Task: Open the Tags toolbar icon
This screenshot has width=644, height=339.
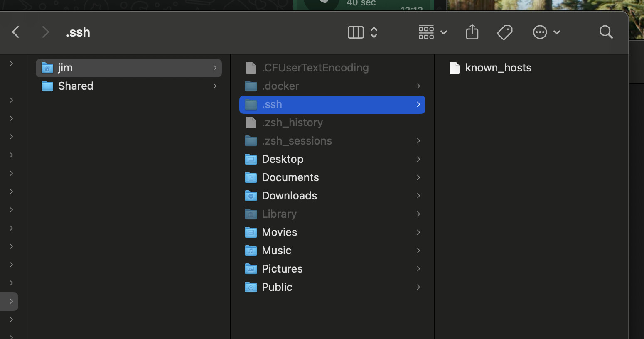Action: (x=505, y=32)
